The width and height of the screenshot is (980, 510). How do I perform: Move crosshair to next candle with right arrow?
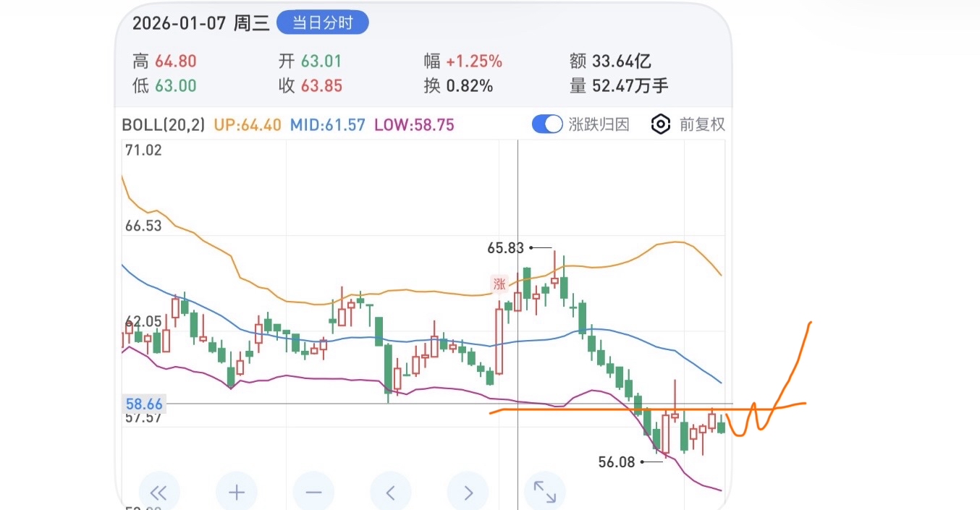coord(468,493)
